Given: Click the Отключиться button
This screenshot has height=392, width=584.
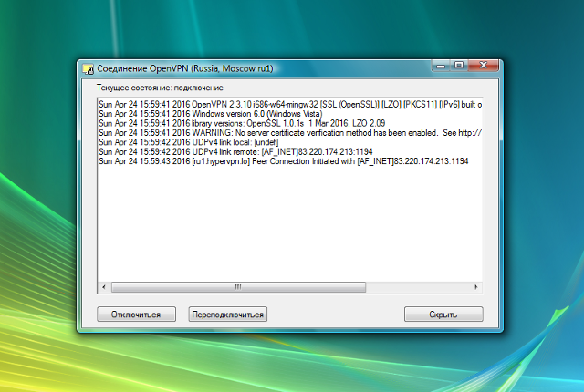Looking at the screenshot, I should (136, 315).
